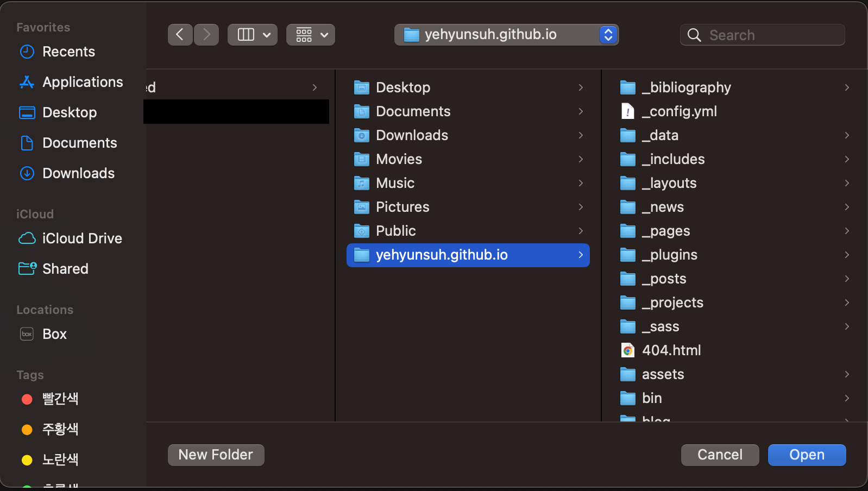
Task: Select the partially visible 'd' row in the left column
Action: [236, 87]
